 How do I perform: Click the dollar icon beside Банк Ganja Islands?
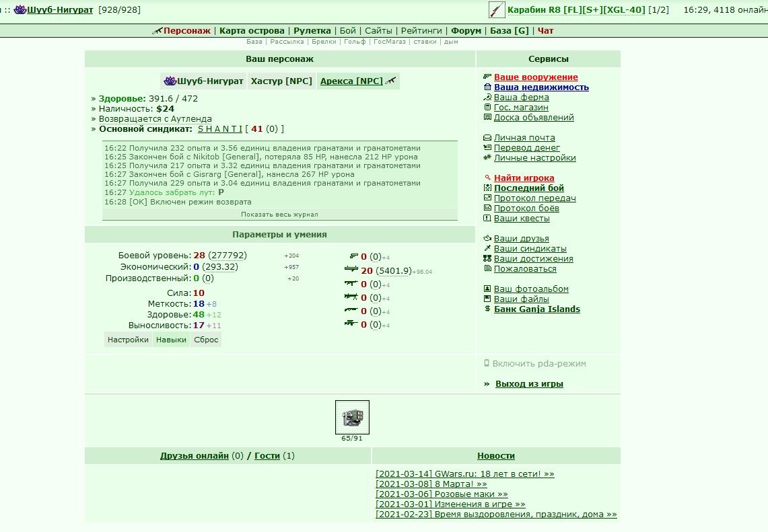[487, 309]
